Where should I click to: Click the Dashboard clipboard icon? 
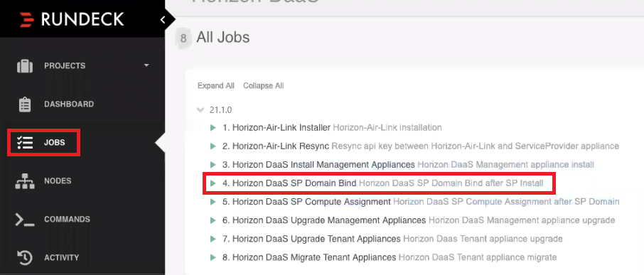click(25, 104)
